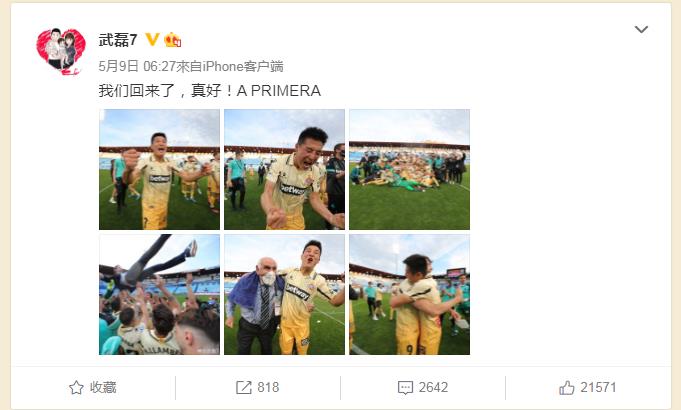Image resolution: width=681 pixels, height=410 pixels.
Task: Open the post options chevron menu
Action: (641, 30)
